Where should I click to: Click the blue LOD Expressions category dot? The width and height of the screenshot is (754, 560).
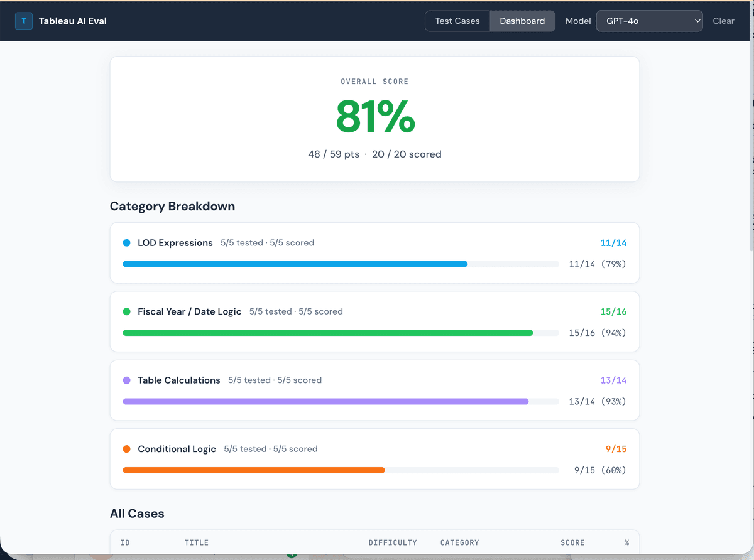(x=128, y=242)
